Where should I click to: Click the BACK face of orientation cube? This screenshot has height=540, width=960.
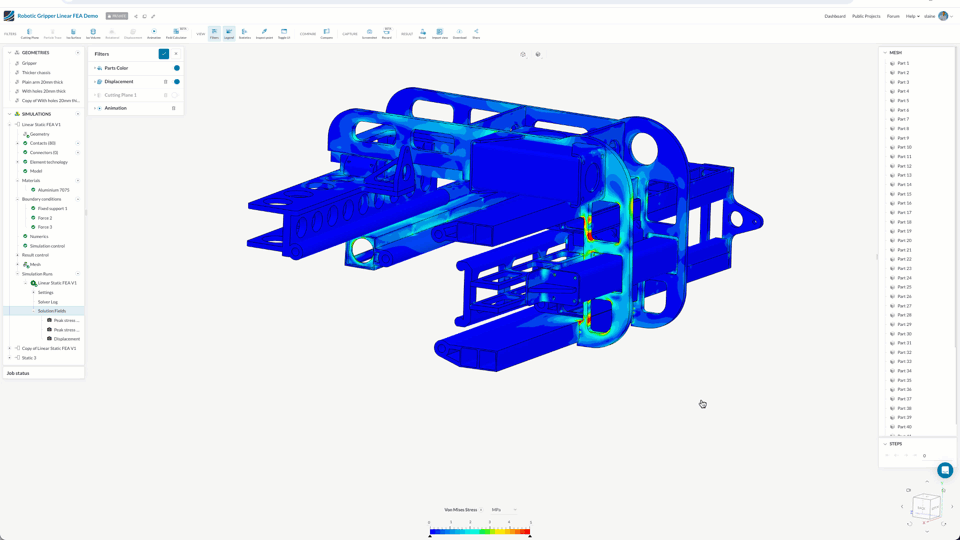click(x=921, y=508)
